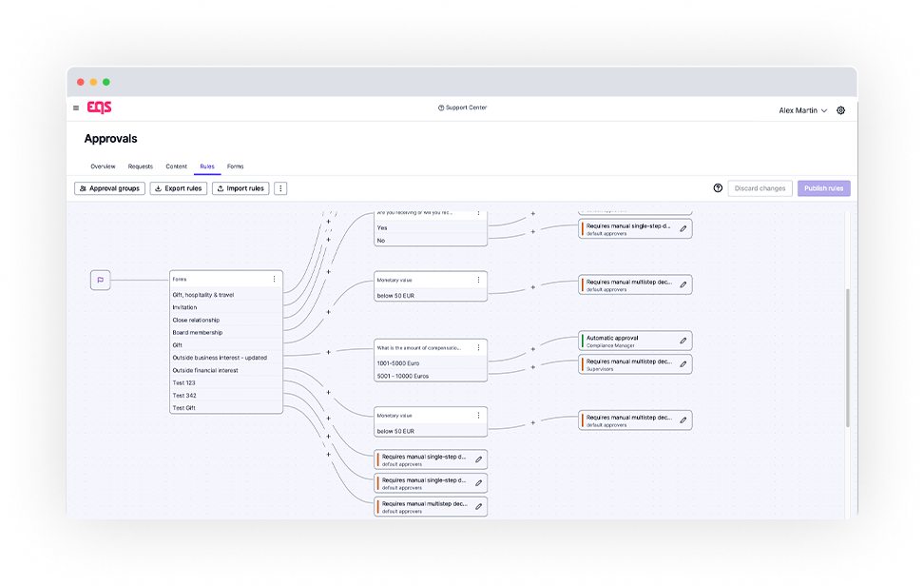Click the Export rules button
Screen dimensions: 924x586
click(179, 188)
